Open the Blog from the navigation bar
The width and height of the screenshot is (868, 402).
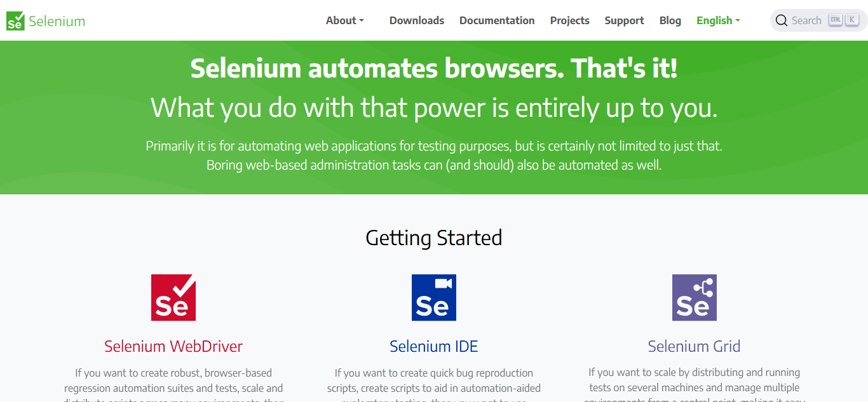point(670,20)
